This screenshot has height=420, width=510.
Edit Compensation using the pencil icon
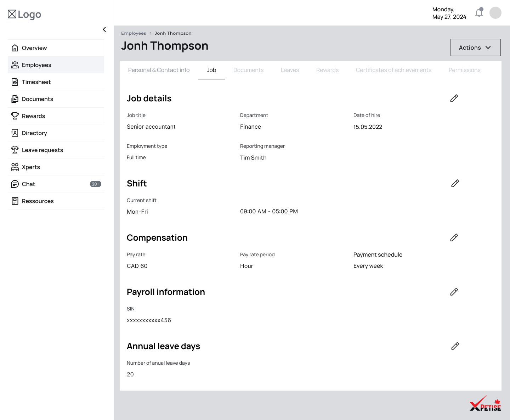coord(454,237)
